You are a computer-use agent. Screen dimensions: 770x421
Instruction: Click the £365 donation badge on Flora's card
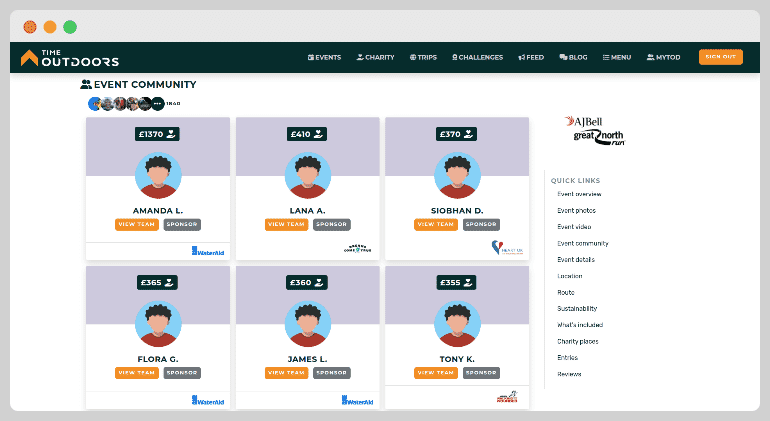(x=157, y=283)
